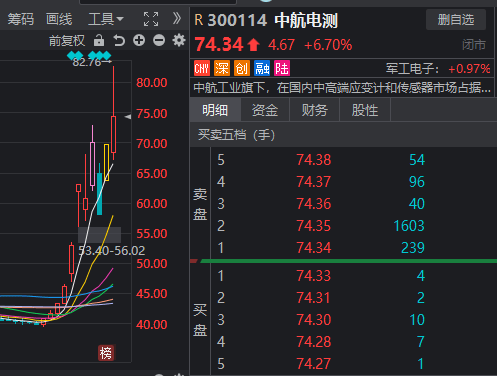Click buy price 74.30
497x376 pixels.
coord(314,320)
